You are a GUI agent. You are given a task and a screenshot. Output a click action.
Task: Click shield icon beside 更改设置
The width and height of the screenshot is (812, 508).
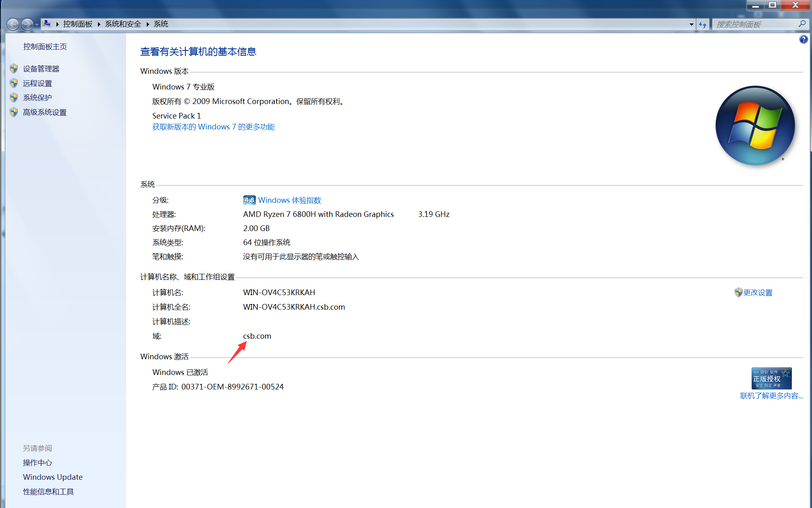[x=738, y=292]
